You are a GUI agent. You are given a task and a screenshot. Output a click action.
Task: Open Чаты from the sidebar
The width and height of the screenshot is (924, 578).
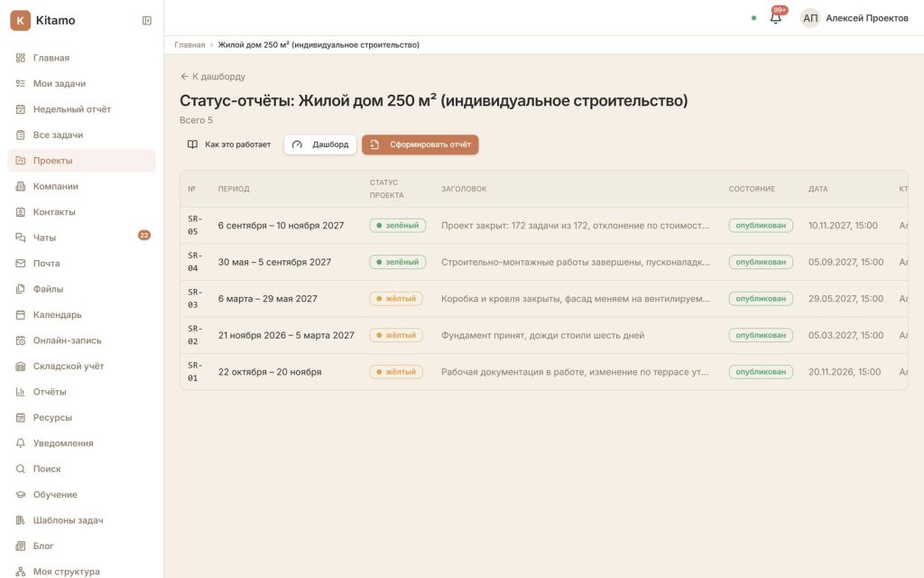point(81,238)
